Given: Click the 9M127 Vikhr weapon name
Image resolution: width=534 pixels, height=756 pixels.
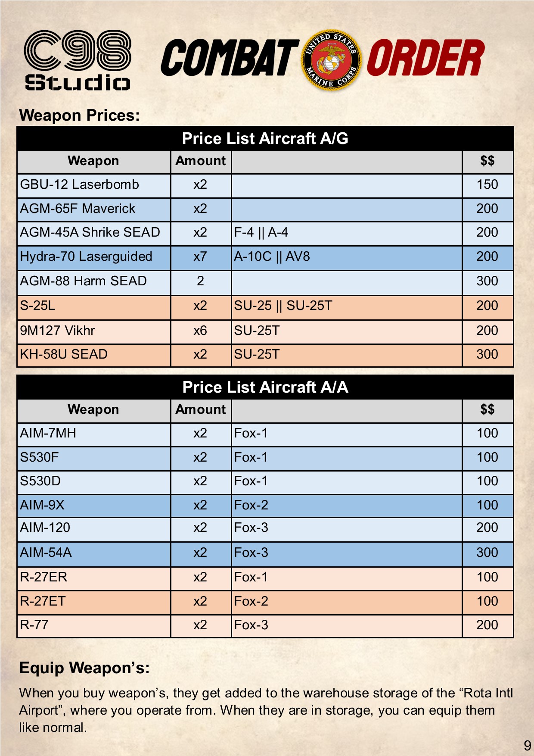Looking at the screenshot, I should tap(58, 331).
